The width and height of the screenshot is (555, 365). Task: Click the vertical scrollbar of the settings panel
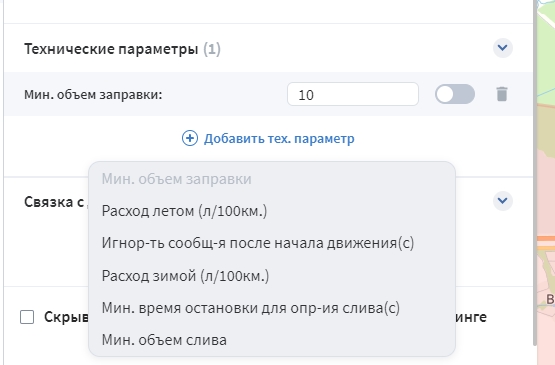(x=535, y=170)
